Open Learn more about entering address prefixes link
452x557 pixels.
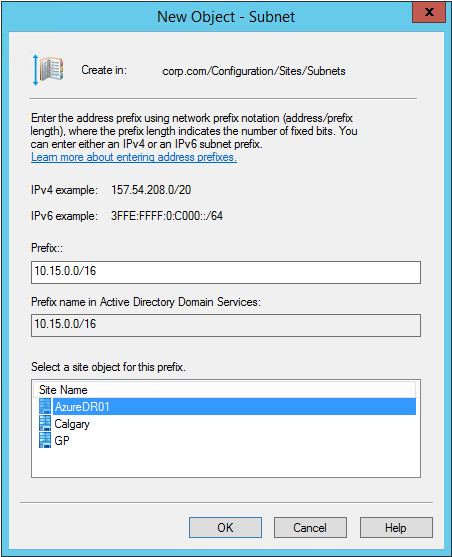pyautogui.click(x=134, y=157)
